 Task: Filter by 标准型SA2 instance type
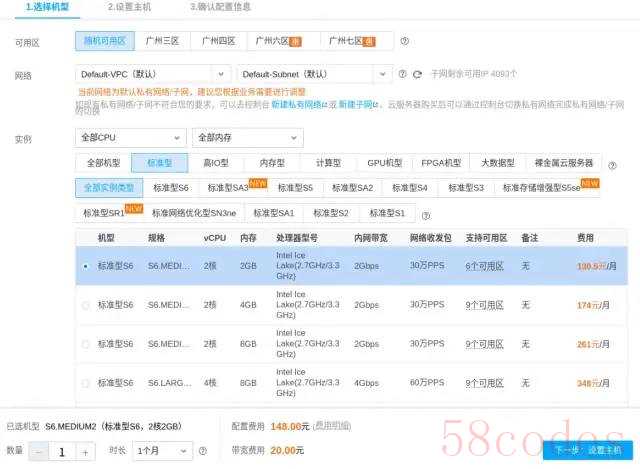click(x=353, y=188)
